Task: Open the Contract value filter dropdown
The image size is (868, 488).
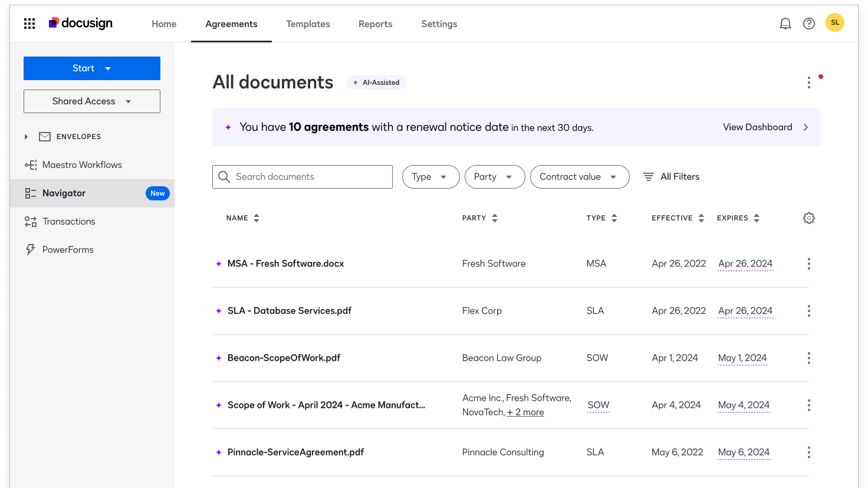Action: [579, 177]
